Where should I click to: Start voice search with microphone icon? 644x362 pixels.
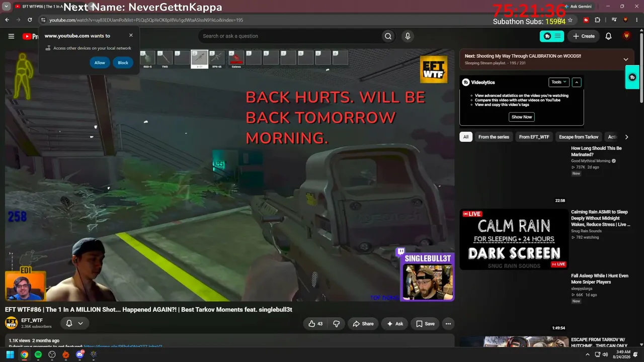(x=408, y=36)
